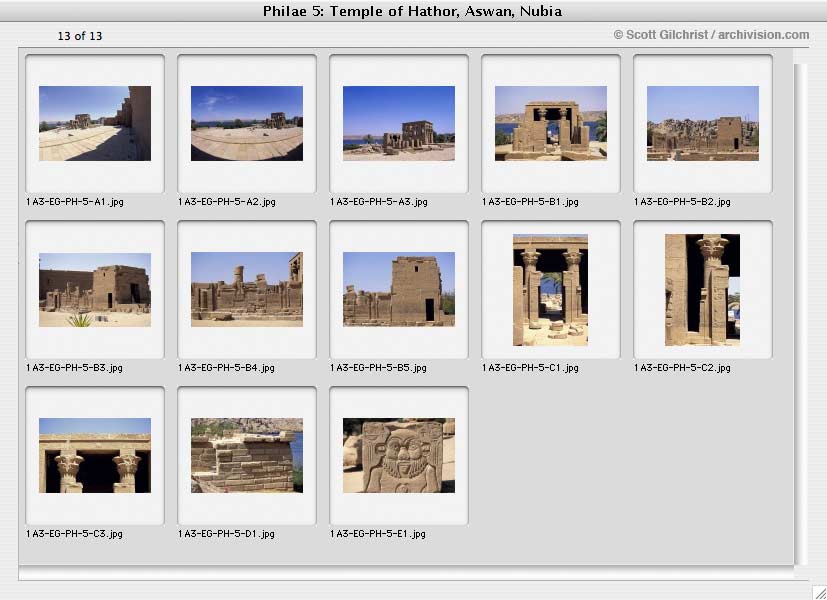Screen dimensions: 827x600
Task: Select the stone blocks image 1A3-EG-PH-5-D1.jpg
Action: 247,456
